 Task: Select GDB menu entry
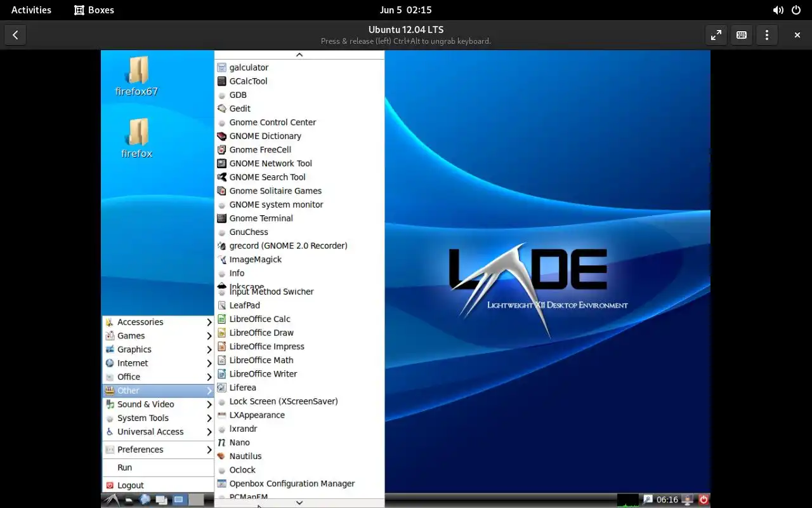pyautogui.click(x=299, y=95)
